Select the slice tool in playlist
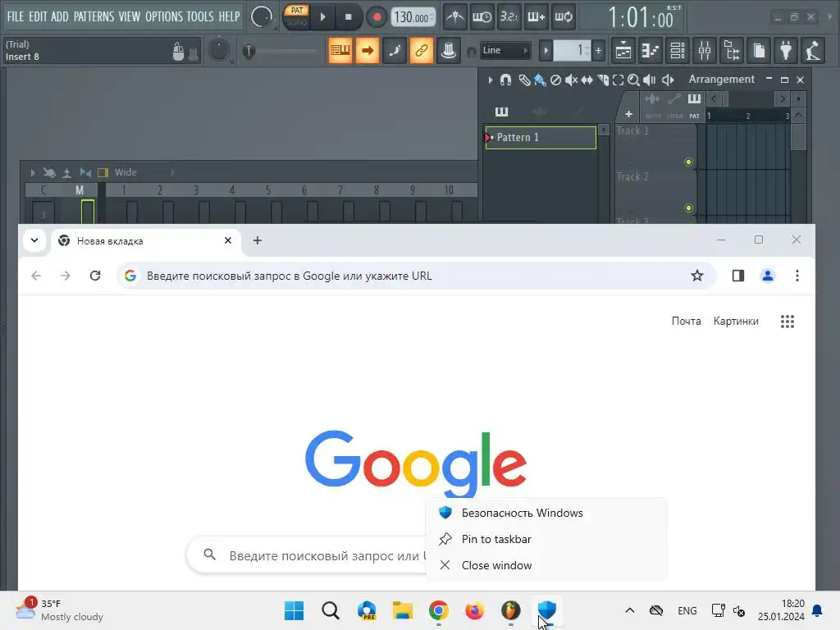The image size is (840, 630). [603, 80]
